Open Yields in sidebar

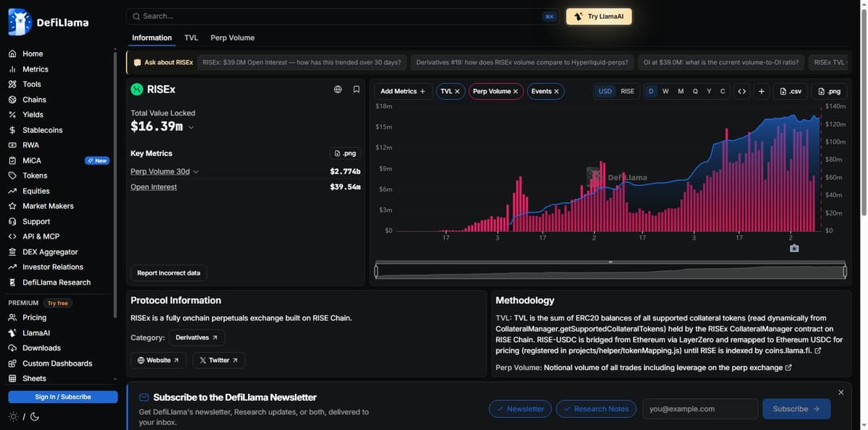33,115
